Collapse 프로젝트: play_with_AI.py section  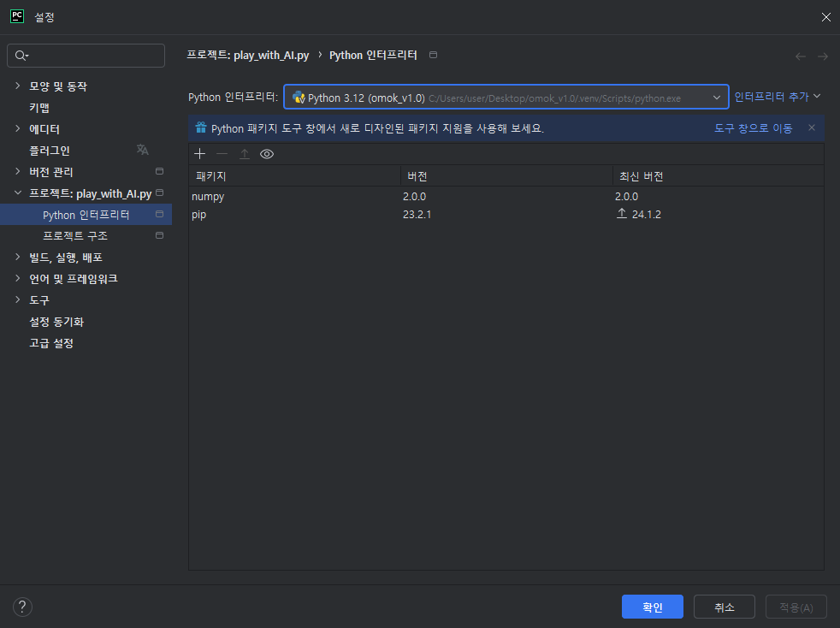tap(18, 193)
